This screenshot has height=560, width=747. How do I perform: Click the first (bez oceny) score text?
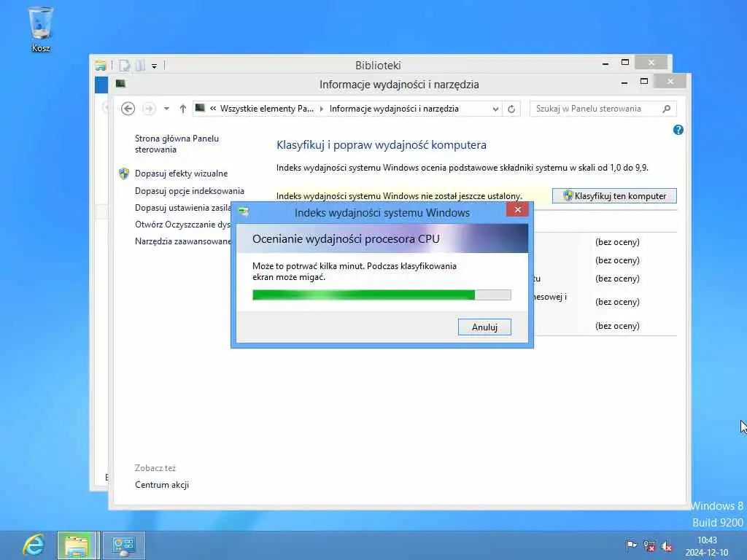point(617,242)
